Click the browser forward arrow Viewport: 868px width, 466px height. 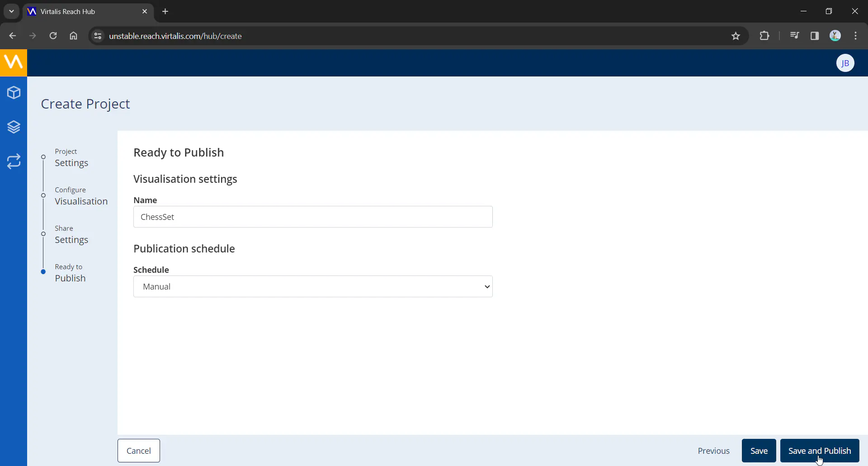pyautogui.click(x=33, y=36)
